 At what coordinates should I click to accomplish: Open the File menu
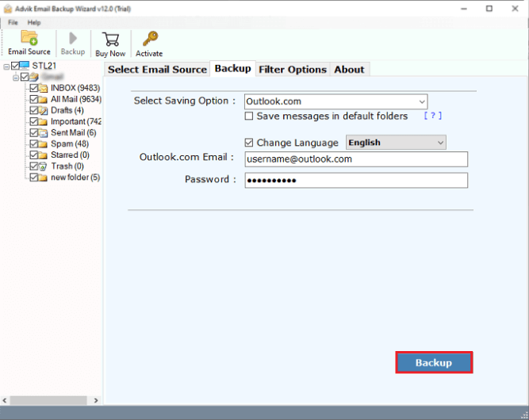tap(13, 22)
